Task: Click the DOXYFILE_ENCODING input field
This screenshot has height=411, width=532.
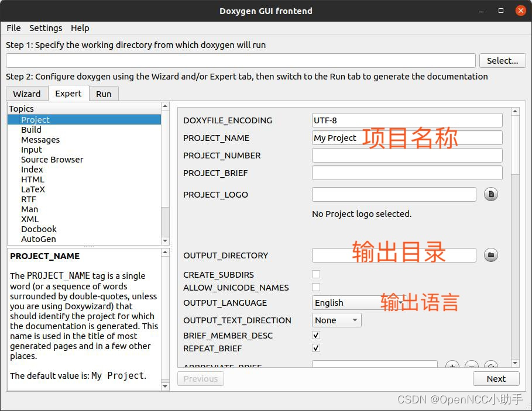Action: [x=407, y=120]
